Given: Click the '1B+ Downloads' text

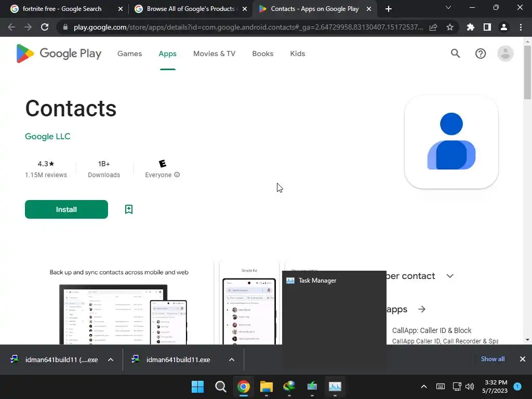Looking at the screenshot, I should coord(104,169).
